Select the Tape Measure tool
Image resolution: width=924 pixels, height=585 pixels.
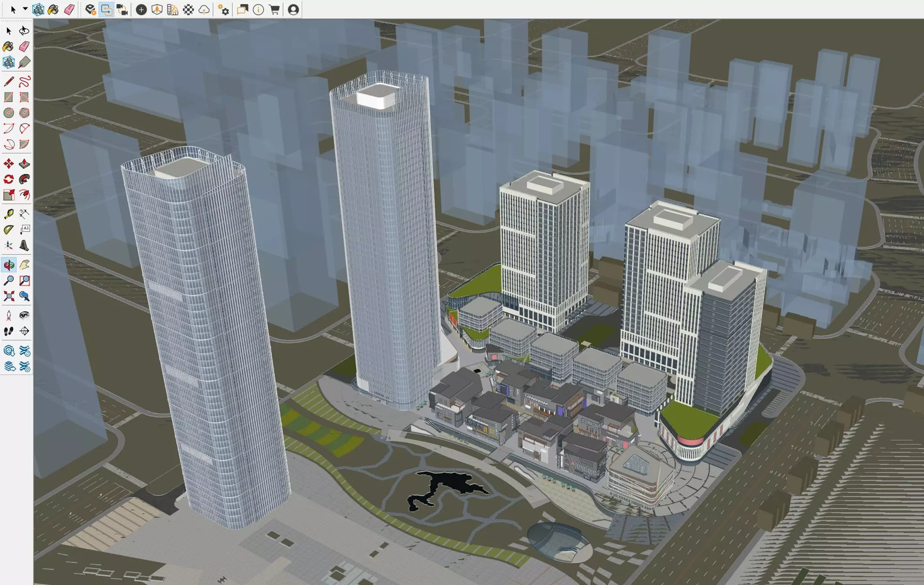pyautogui.click(x=9, y=214)
